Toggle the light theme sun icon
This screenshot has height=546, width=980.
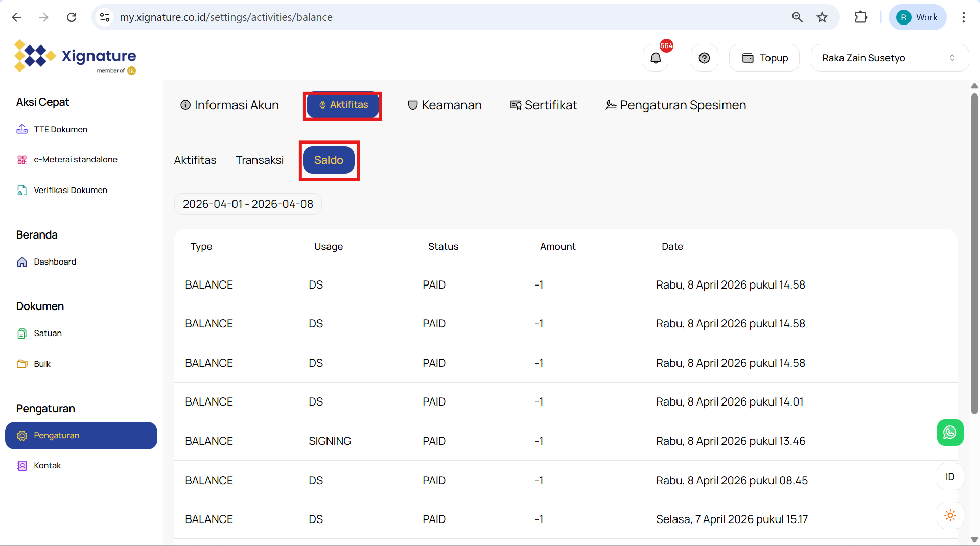click(950, 515)
